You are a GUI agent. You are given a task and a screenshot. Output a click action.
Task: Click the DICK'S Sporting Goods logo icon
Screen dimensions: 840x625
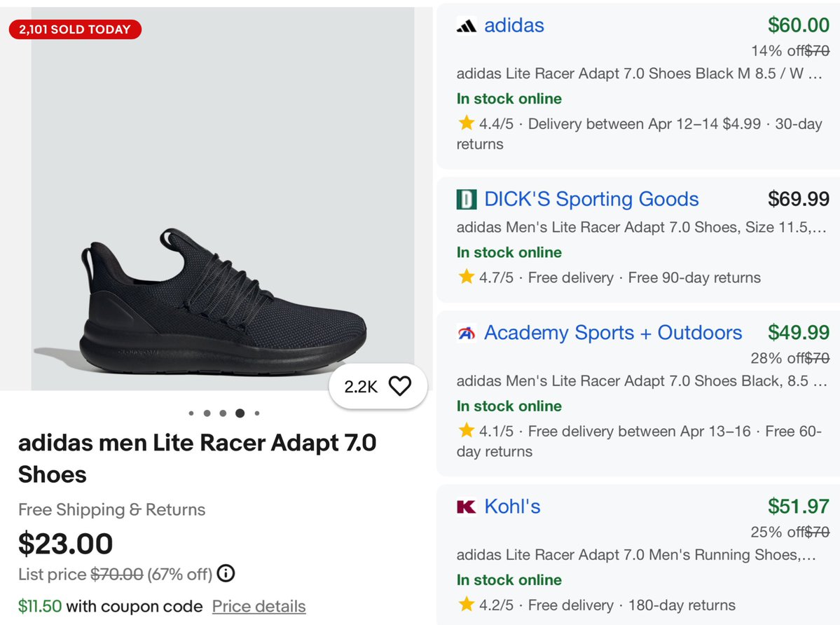[x=467, y=200]
